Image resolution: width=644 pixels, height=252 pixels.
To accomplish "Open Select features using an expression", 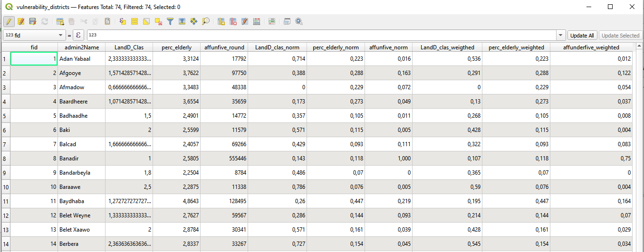I will [123, 21].
